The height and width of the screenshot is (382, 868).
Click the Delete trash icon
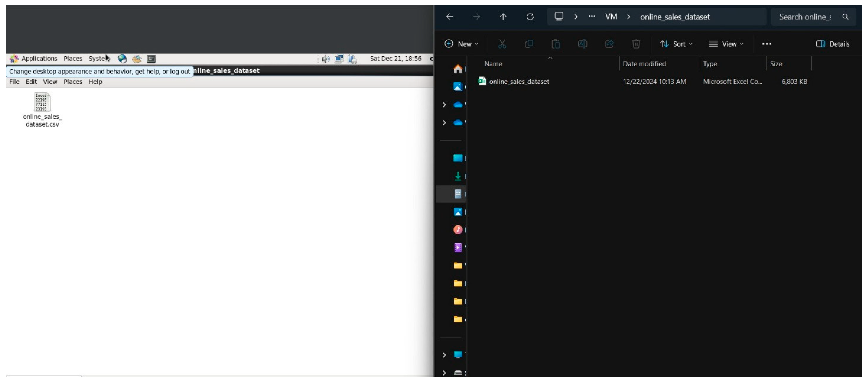(636, 44)
